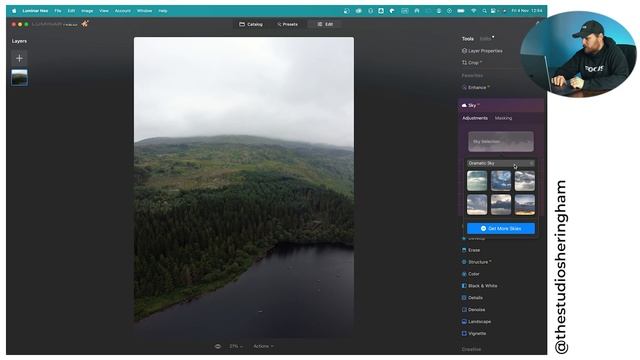
Task: Open the Apple menu
Action: tap(14, 11)
